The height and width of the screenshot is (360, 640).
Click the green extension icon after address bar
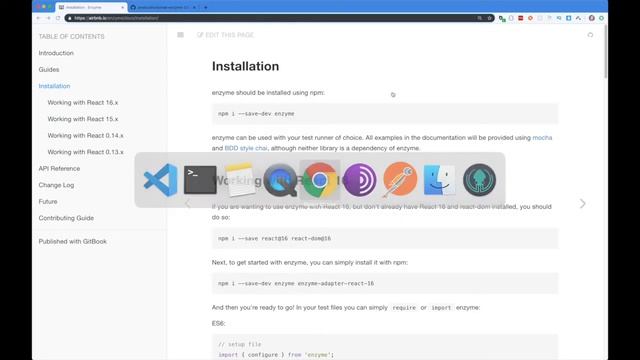[x=502, y=18]
